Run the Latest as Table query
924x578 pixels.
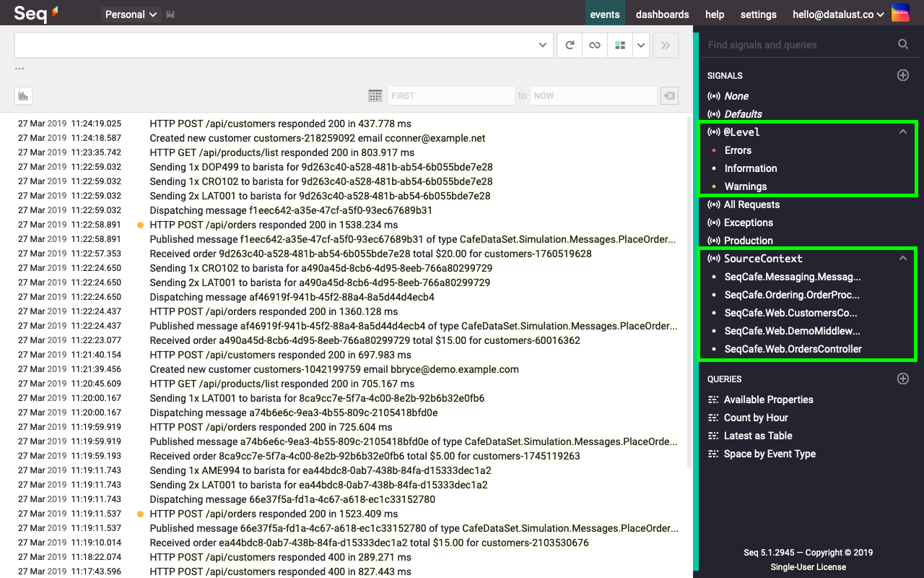758,436
